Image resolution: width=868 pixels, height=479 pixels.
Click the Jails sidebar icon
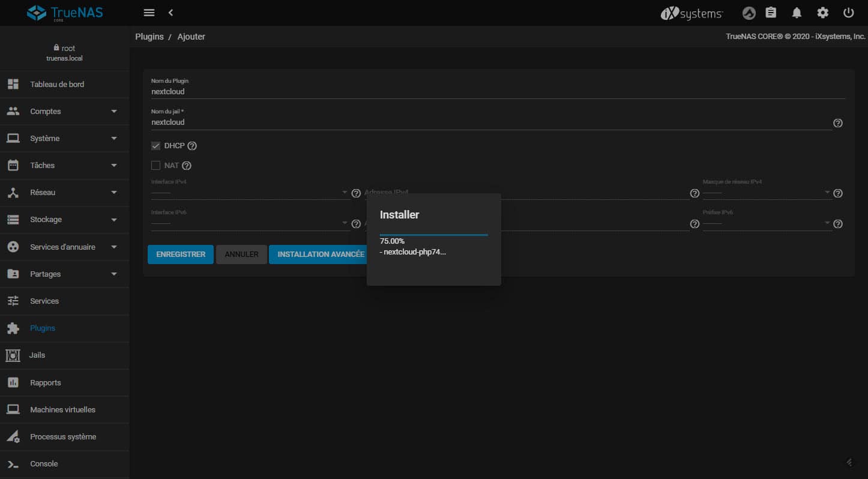point(13,355)
